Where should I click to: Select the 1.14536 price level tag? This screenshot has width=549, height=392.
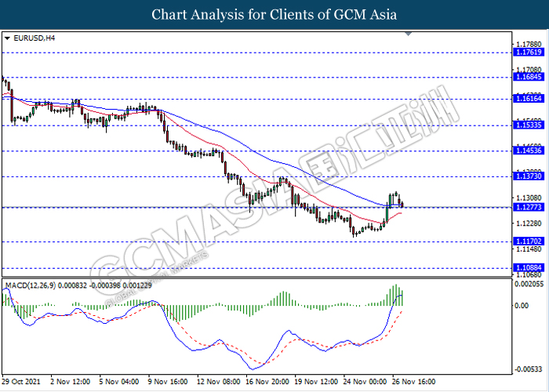[526, 150]
